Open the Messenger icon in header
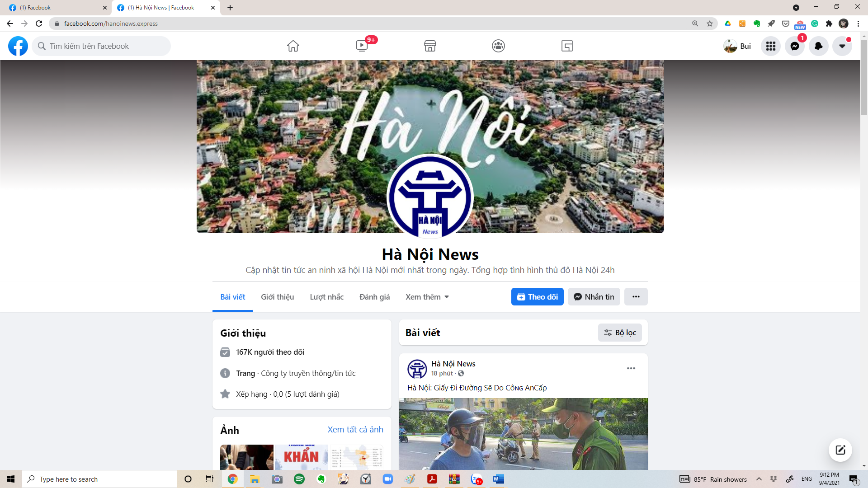 (795, 46)
